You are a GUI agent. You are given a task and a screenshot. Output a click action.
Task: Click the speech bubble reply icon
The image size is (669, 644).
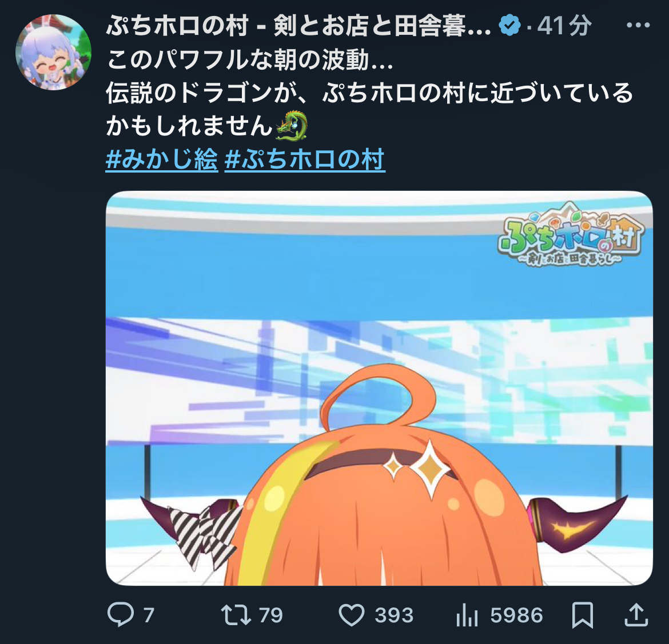coord(120,615)
